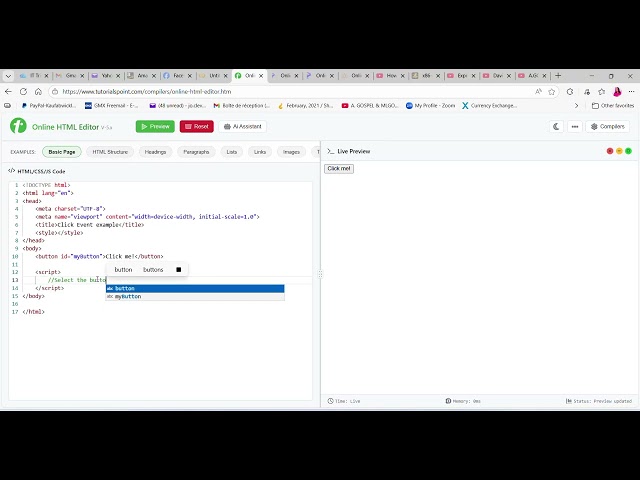Open a new browser tab with plus icon
Viewport: 640px width, 480px height.
pos(558,75)
